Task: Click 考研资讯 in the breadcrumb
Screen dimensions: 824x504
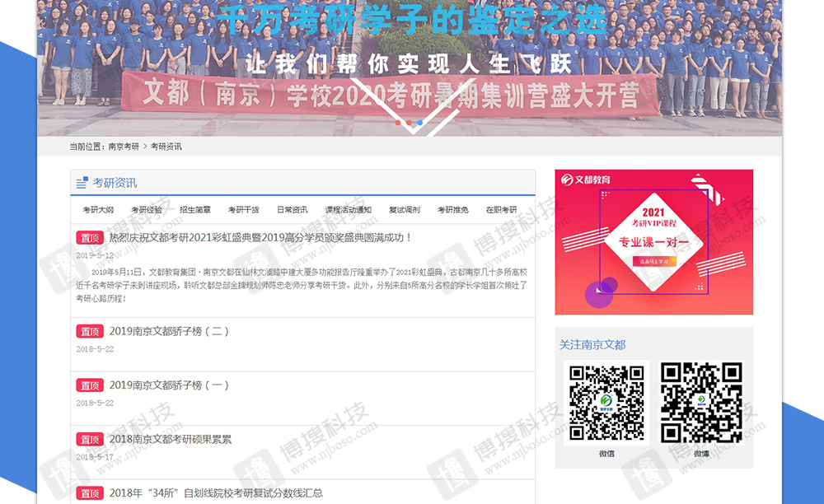Action: point(166,147)
